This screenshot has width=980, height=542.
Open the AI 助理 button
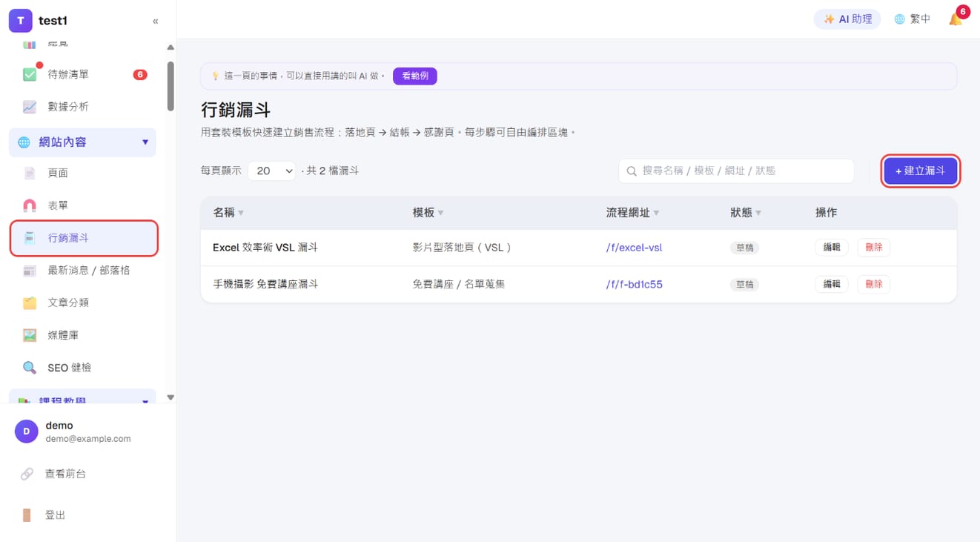point(847,19)
